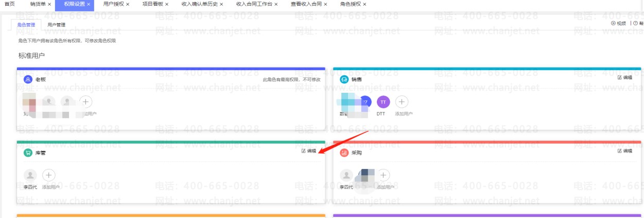
Task: Select the TT user avatar in 销售
Action: pyautogui.click(x=384, y=102)
